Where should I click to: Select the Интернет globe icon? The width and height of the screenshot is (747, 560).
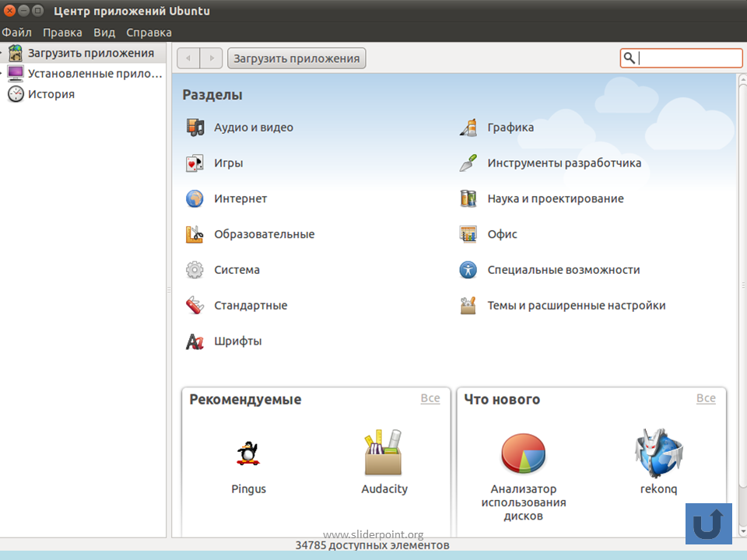(195, 198)
